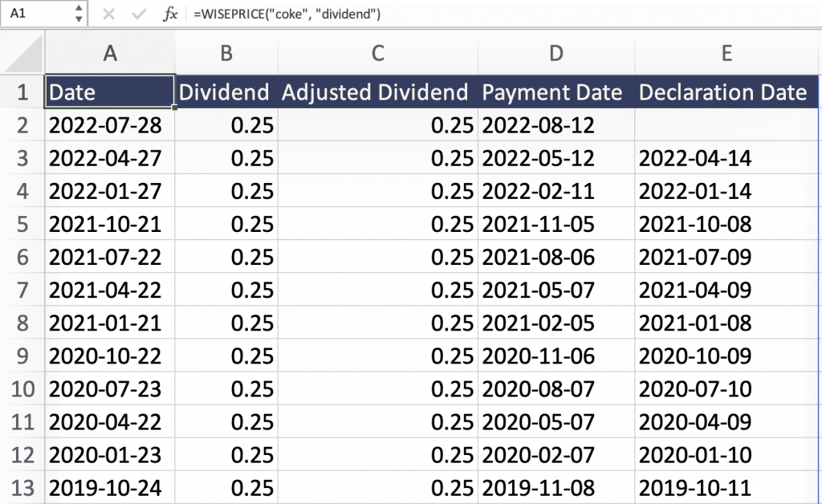Click the confirm checkmark formula icon
822x504 pixels.
(138, 14)
